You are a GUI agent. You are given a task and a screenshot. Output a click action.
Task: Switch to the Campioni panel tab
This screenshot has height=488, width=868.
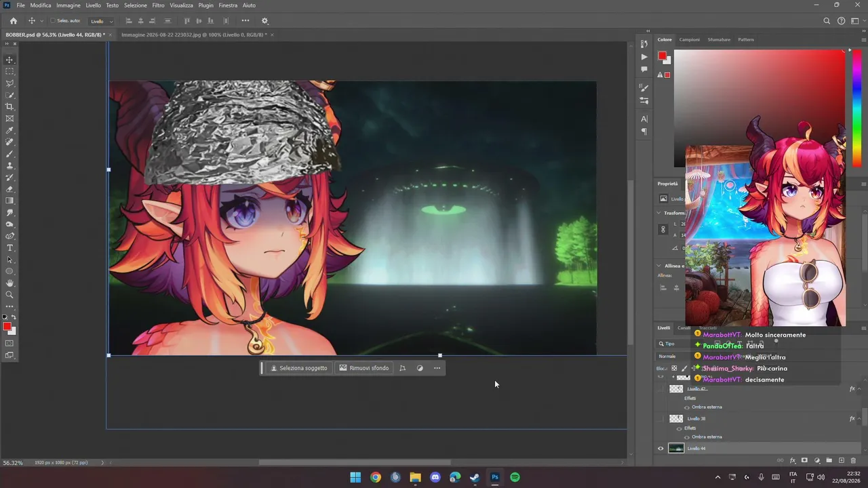690,39
